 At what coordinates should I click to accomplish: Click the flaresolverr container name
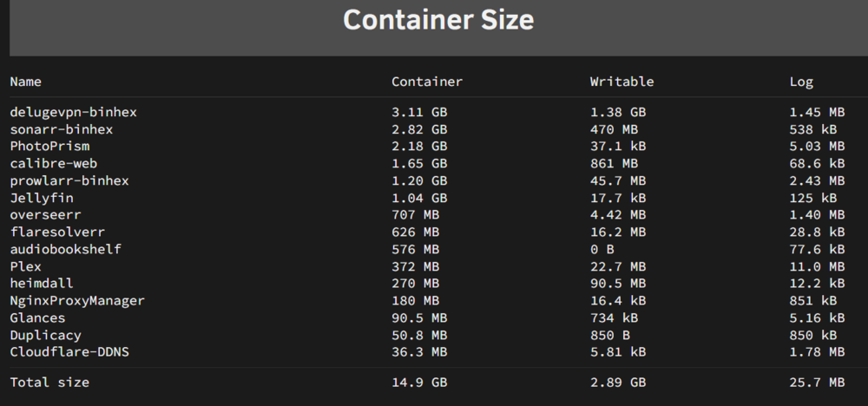pyautogui.click(x=57, y=232)
